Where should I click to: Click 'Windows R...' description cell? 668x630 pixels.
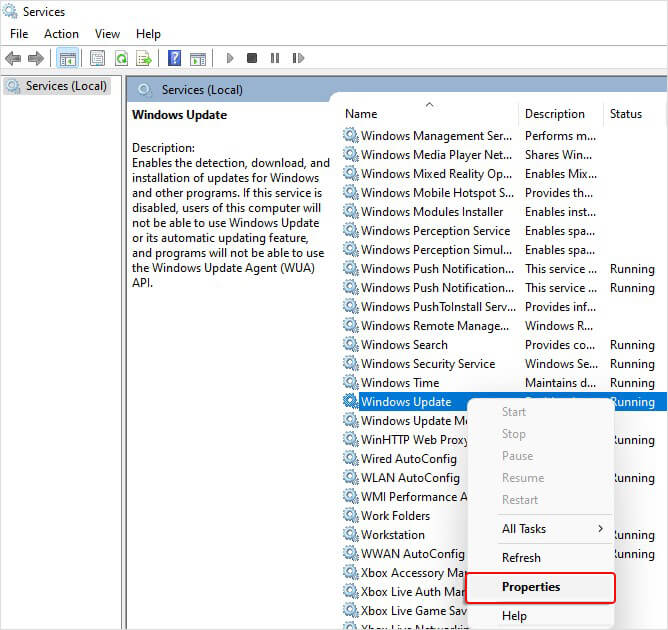pyautogui.click(x=559, y=326)
